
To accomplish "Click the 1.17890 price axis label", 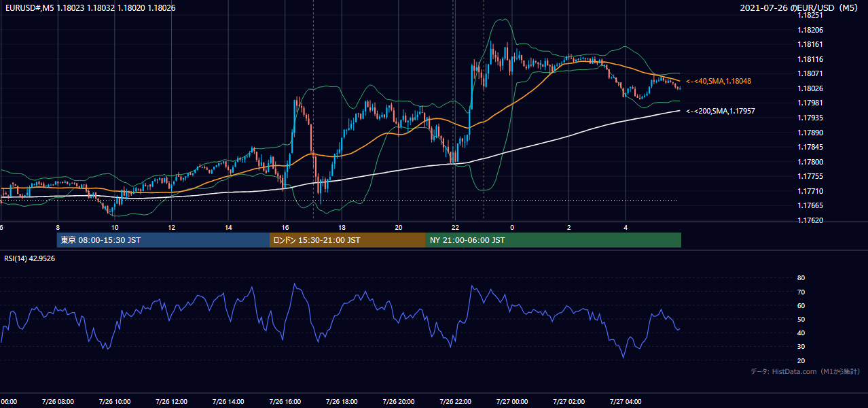I will pos(810,133).
